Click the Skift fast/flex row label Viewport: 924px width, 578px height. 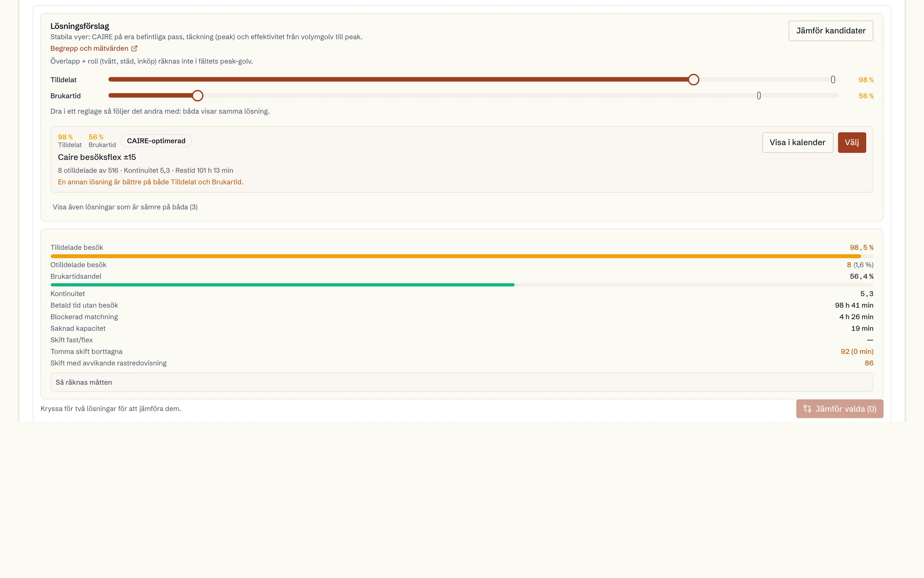[x=72, y=340]
